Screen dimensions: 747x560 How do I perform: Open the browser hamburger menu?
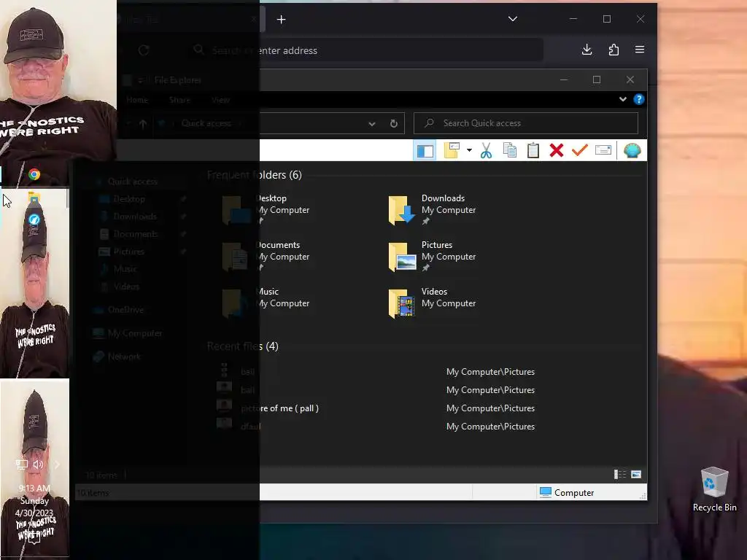click(x=640, y=50)
